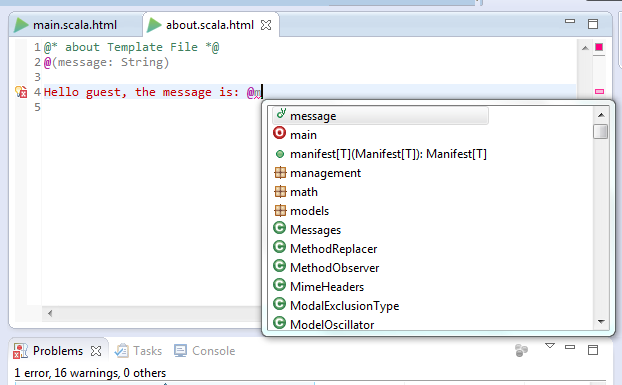Pick the 'models' package proposal

tap(309, 211)
